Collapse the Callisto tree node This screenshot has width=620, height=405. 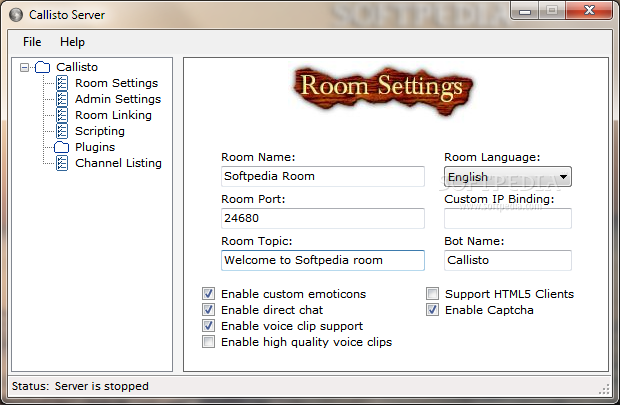pos(25,68)
